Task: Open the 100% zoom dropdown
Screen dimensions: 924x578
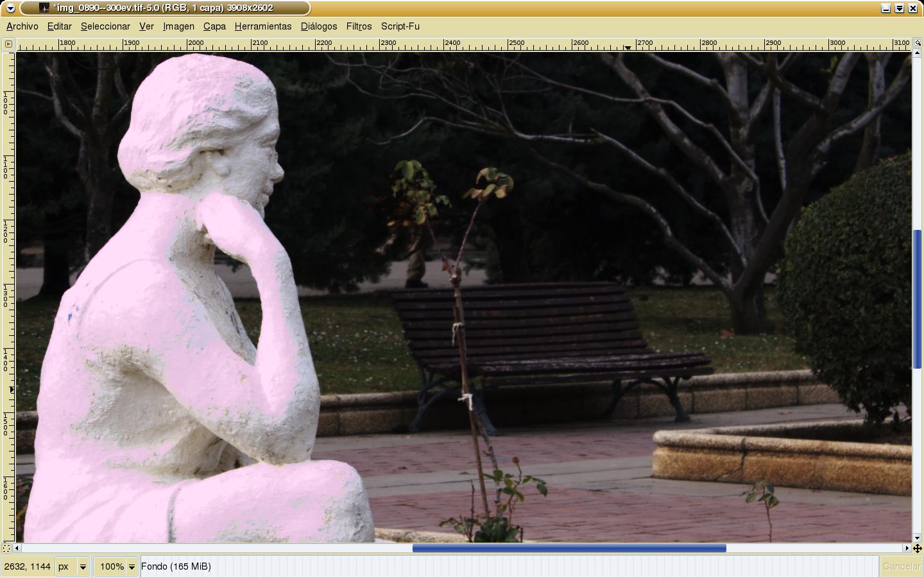Action: pos(116,566)
